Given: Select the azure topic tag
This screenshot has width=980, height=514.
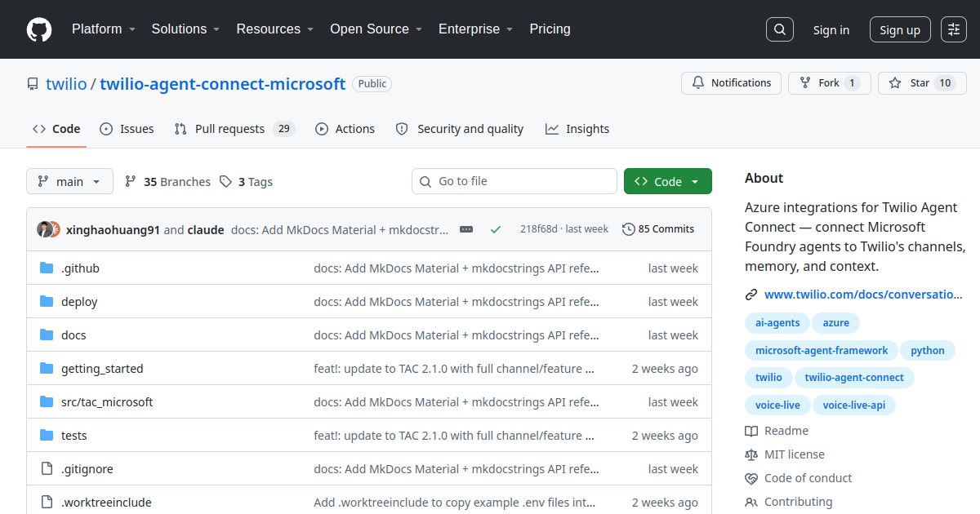Looking at the screenshot, I should 835,323.
